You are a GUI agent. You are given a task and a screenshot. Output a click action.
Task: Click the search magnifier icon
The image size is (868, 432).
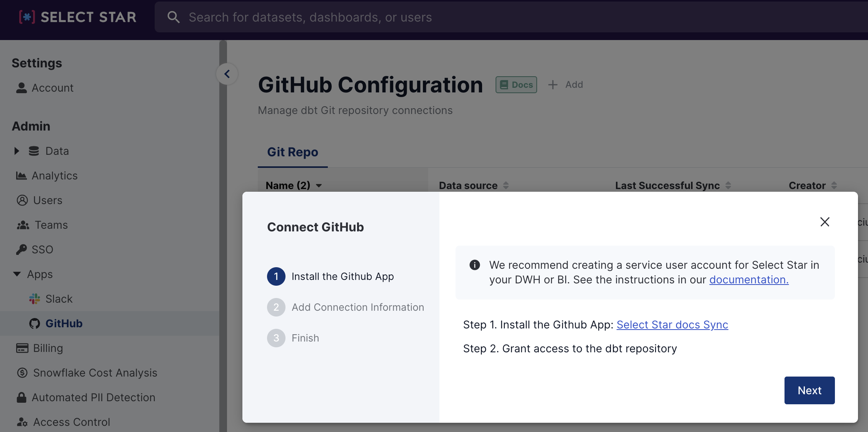pyautogui.click(x=173, y=17)
